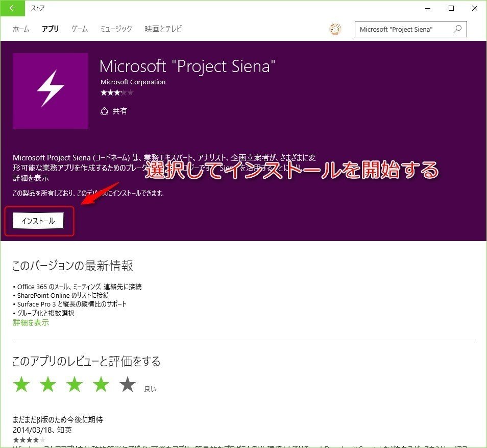Screen dimensions: 487x448
Task: Open the Microsoft Corporation publisher link
Action: point(133,82)
